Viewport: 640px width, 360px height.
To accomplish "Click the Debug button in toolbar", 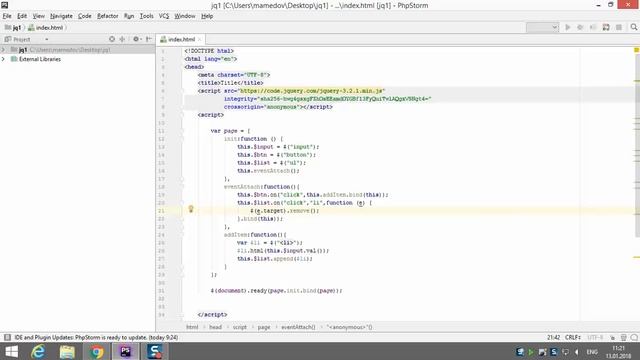I will click(x=580, y=27).
